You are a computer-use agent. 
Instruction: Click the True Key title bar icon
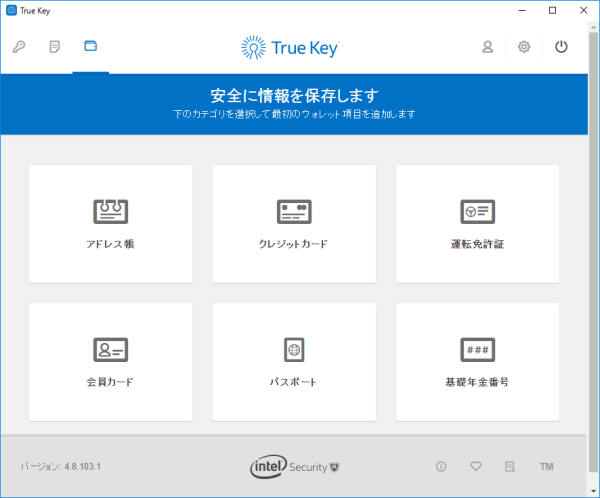click(11, 10)
